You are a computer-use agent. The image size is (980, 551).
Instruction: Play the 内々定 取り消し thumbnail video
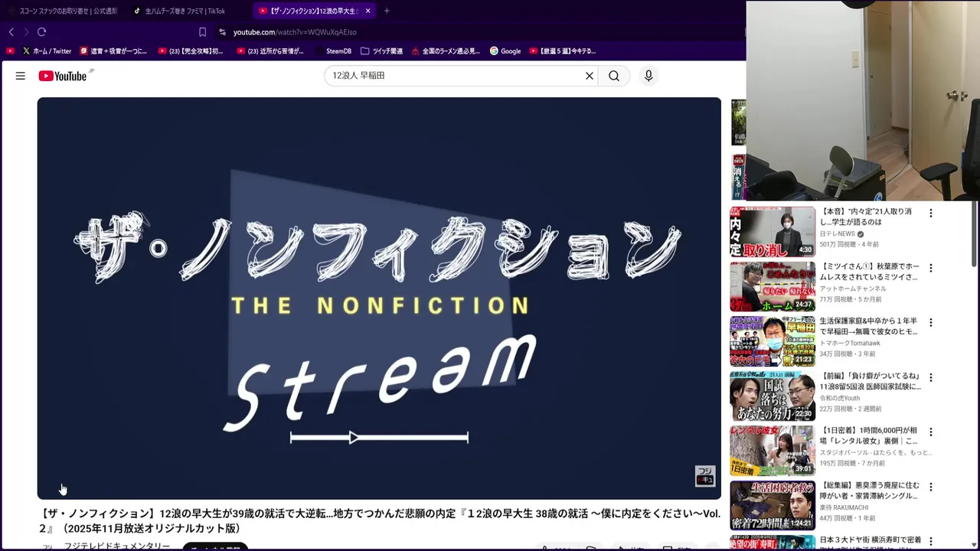coord(773,231)
